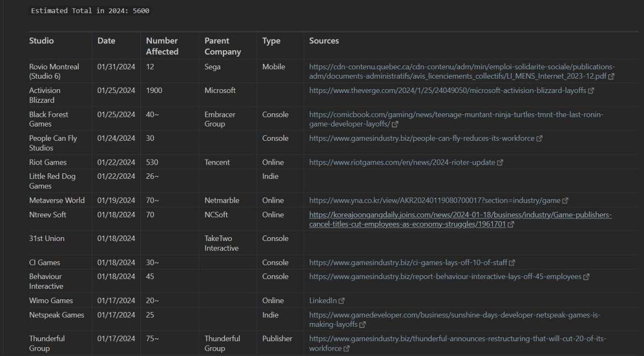The width and height of the screenshot is (644, 356).
Task: Select the Activision Blizzard studio cell
Action: tap(45, 95)
